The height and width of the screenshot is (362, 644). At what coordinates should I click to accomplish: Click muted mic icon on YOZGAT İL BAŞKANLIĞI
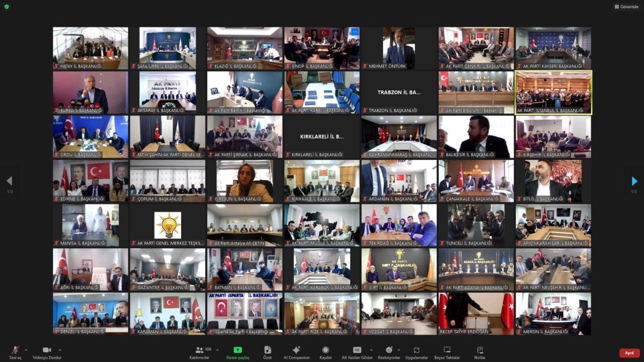coord(365,332)
